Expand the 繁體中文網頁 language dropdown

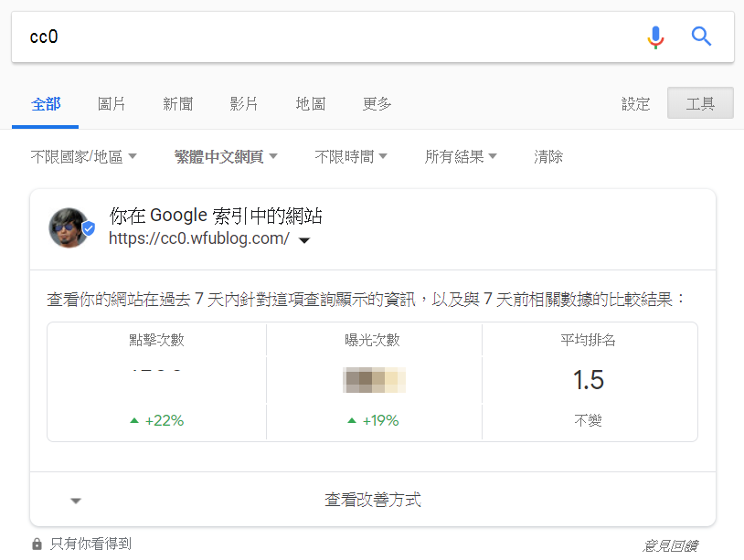tap(226, 156)
